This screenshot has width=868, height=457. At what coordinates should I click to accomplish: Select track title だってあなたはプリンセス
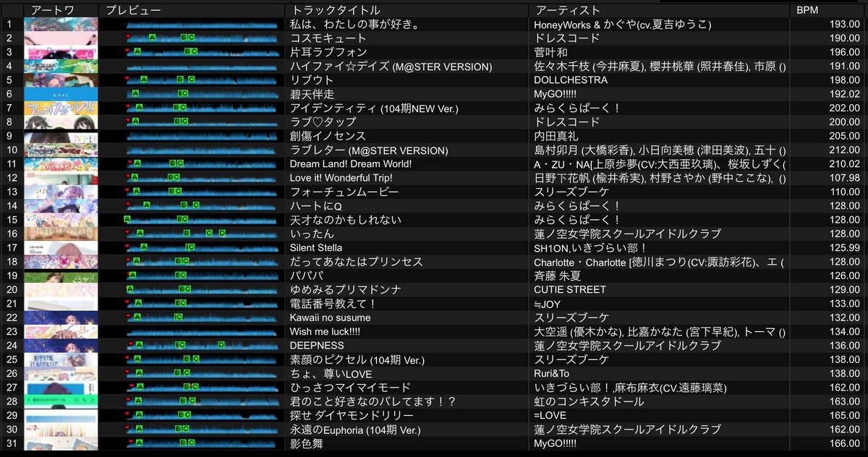(356, 262)
